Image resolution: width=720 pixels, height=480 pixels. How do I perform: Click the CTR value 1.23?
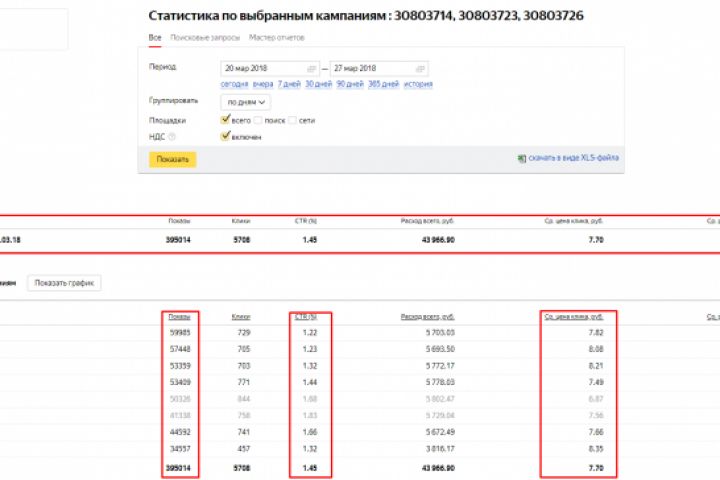(x=310, y=349)
